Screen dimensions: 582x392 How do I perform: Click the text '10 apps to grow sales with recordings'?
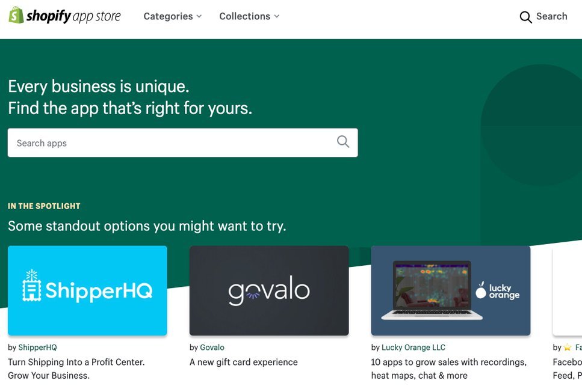click(448, 362)
